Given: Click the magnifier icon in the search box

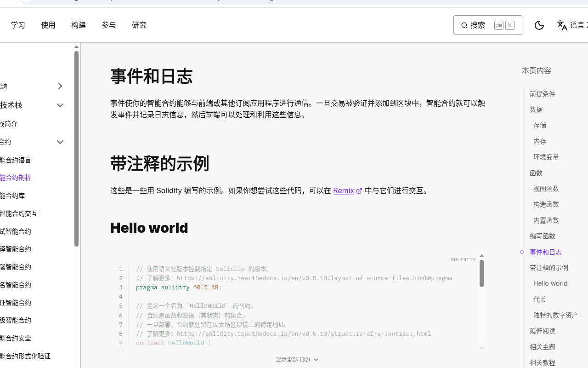Looking at the screenshot, I should click(x=464, y=25).
